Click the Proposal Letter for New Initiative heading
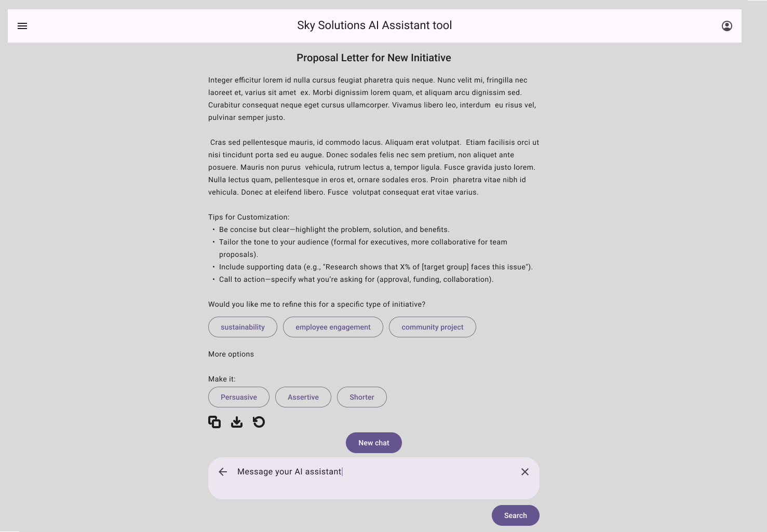 tap(373, 58)
